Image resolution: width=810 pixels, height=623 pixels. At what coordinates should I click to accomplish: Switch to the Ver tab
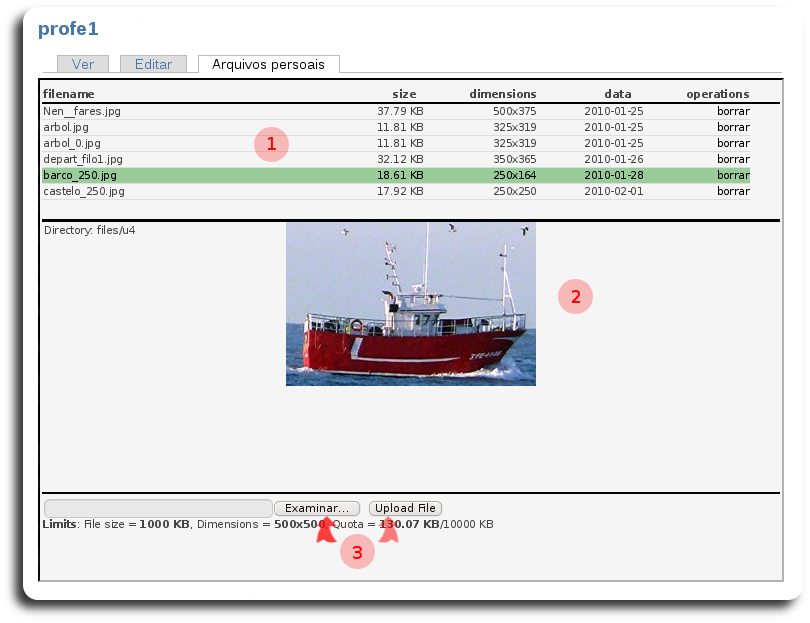(83, 64)
